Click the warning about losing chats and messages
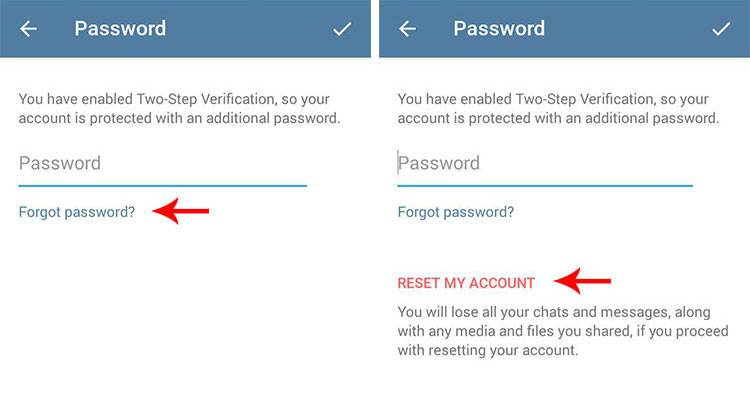This screenshot has height=396, width=750. 563,331
